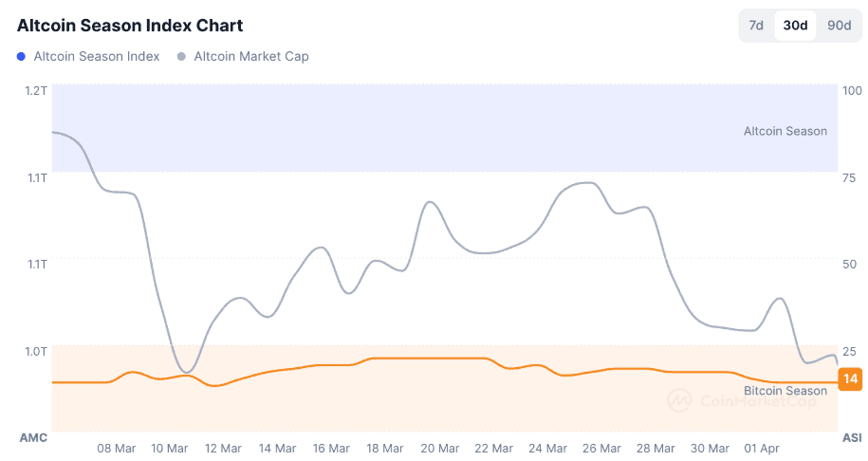
Task: Show the 90d time range
Action: coord(839,26)
